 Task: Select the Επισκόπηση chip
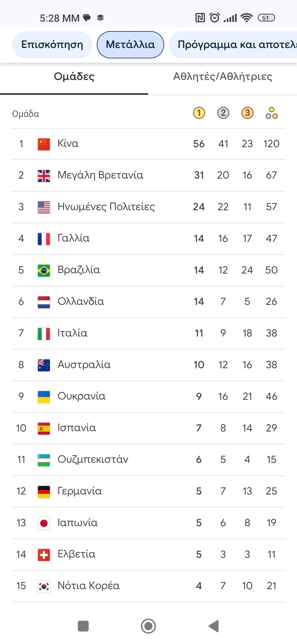(x=52, y=45)
